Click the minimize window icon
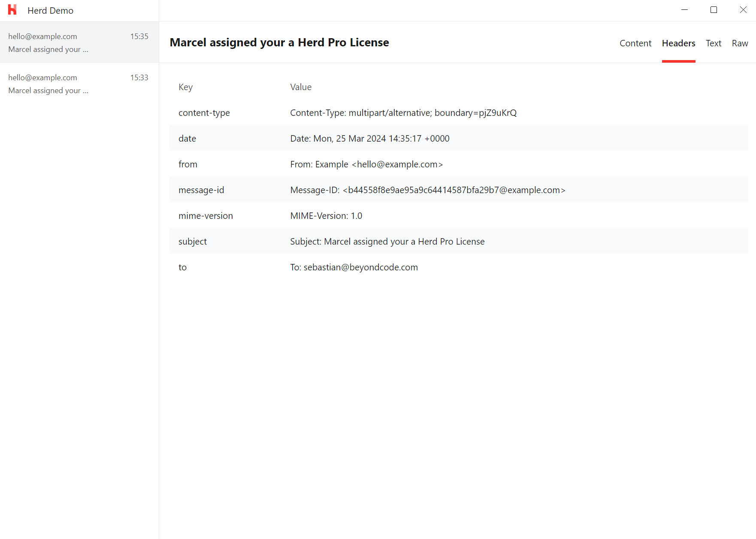 (x=684, y=9)
